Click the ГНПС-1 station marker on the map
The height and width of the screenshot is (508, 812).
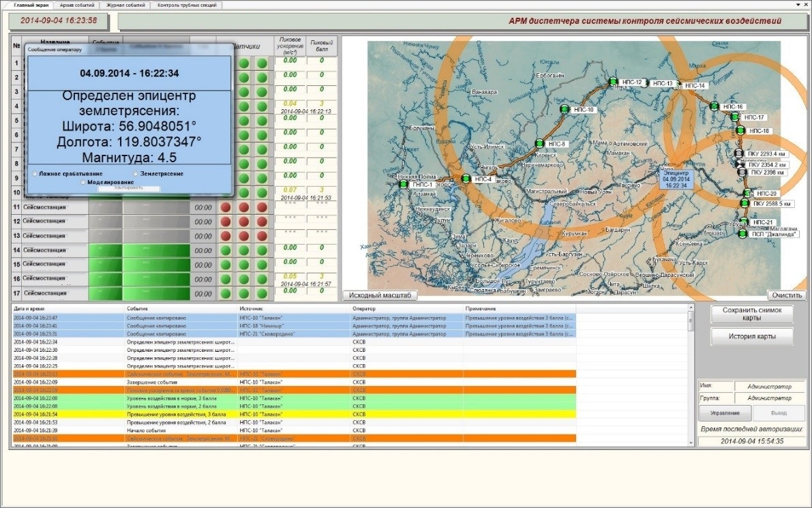point(404,184)
